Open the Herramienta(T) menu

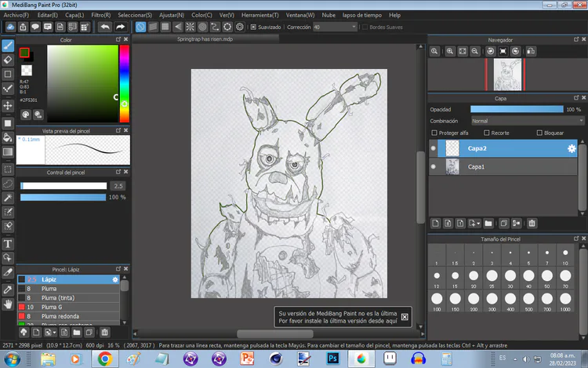coord(260,15)
